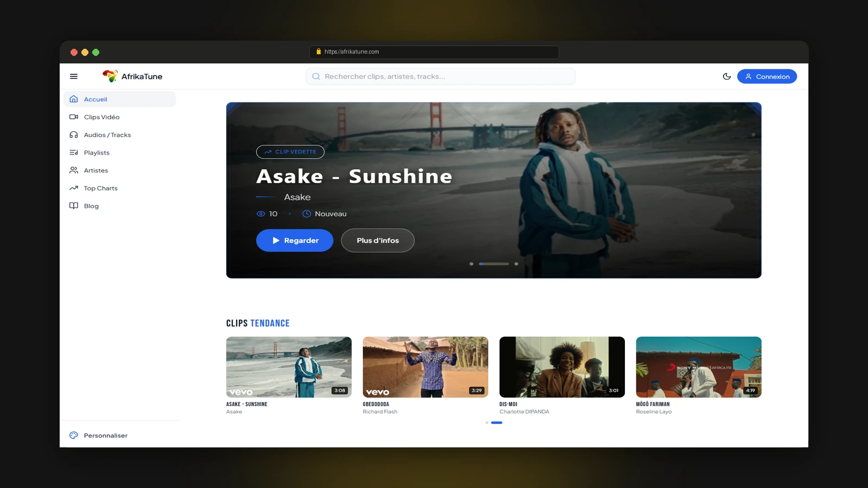Screen dimensions: 868x488
Task: Click the DIS-MOI clip title
Action: (x=508, y=404)
